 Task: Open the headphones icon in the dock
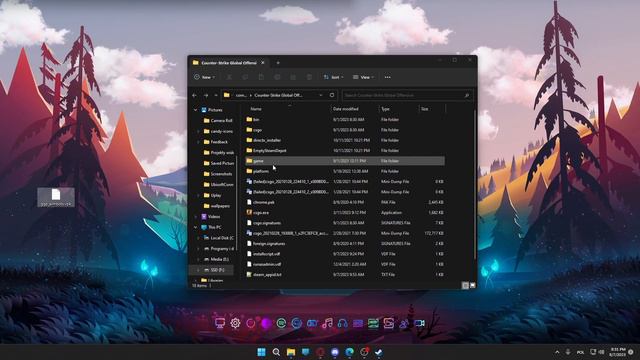coord(342,323)
